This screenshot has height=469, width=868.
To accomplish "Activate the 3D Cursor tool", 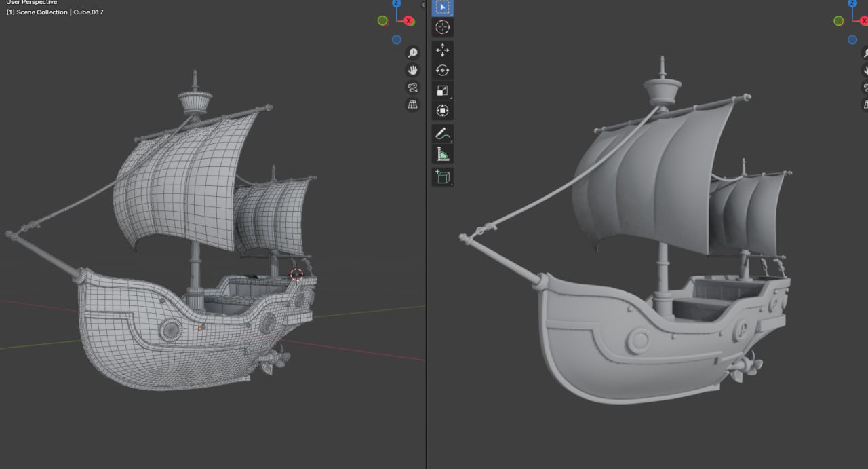I will (x=442, y=27).
